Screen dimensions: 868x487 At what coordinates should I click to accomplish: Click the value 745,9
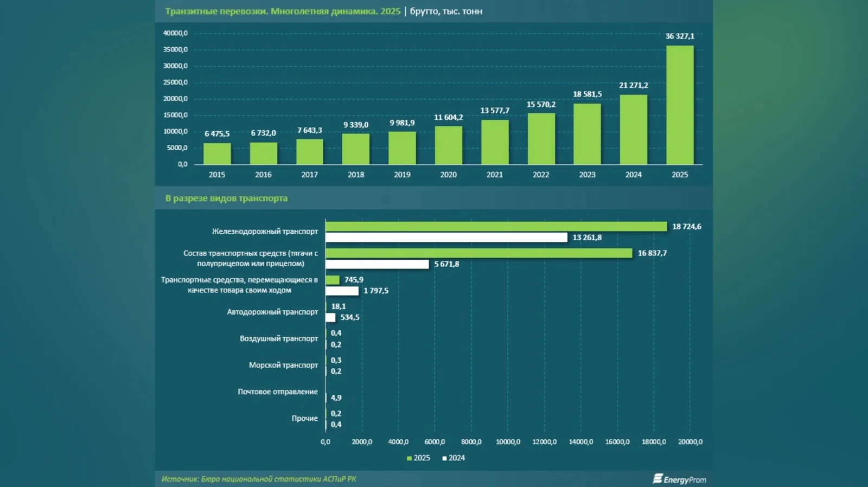(354, 280)
